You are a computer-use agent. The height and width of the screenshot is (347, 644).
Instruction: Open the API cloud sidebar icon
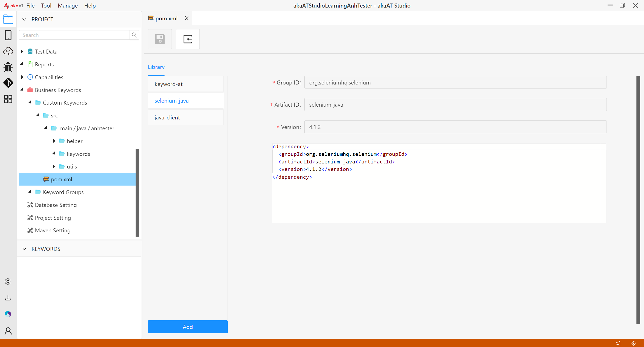[8, 51]
